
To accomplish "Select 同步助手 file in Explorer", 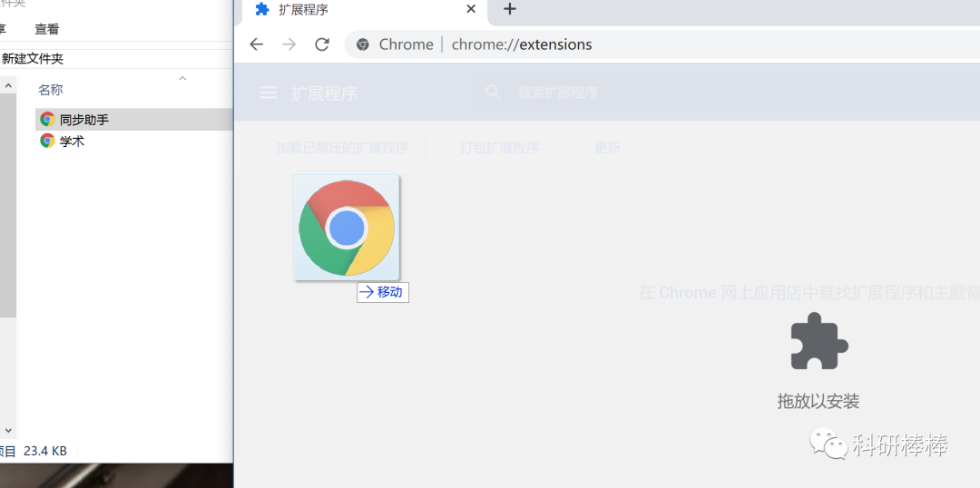I will [x=134, y=120].
